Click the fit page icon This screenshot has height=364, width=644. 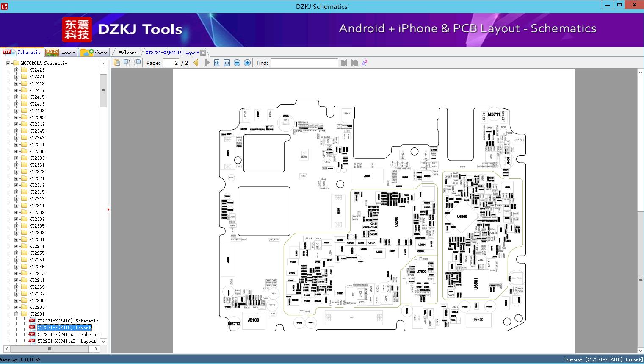pos(227,63)
